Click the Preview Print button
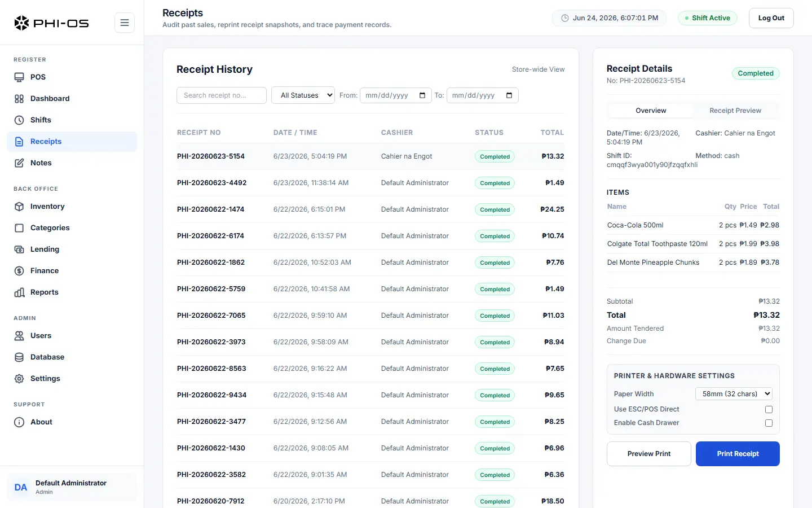This screenshot has height=508, width=812. coord(649,454)
